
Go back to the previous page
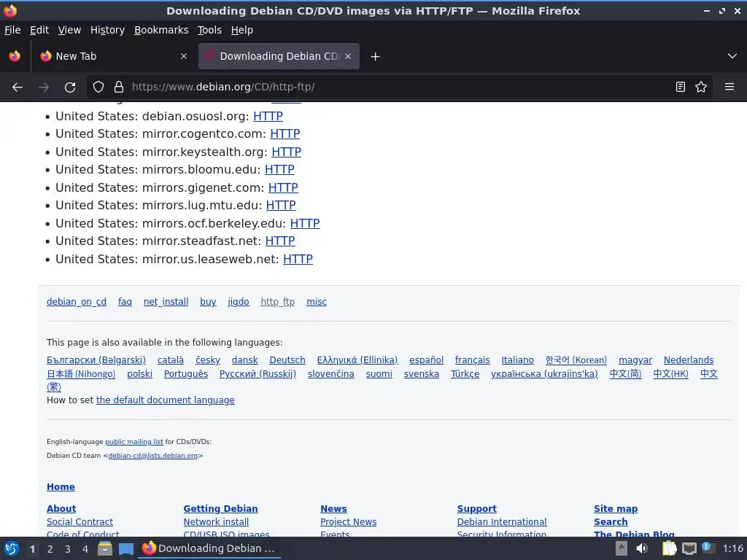[18, 87]
